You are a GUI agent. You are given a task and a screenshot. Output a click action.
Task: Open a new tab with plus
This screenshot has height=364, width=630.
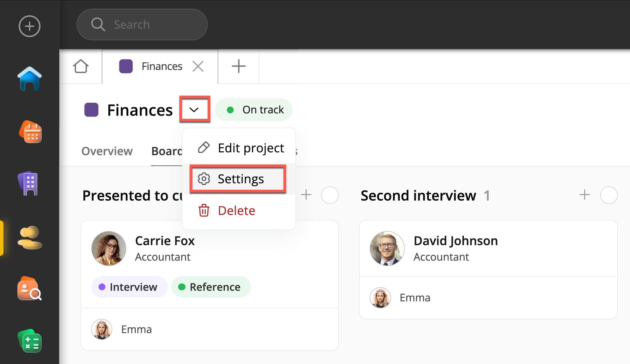click(x=238, y=67)
